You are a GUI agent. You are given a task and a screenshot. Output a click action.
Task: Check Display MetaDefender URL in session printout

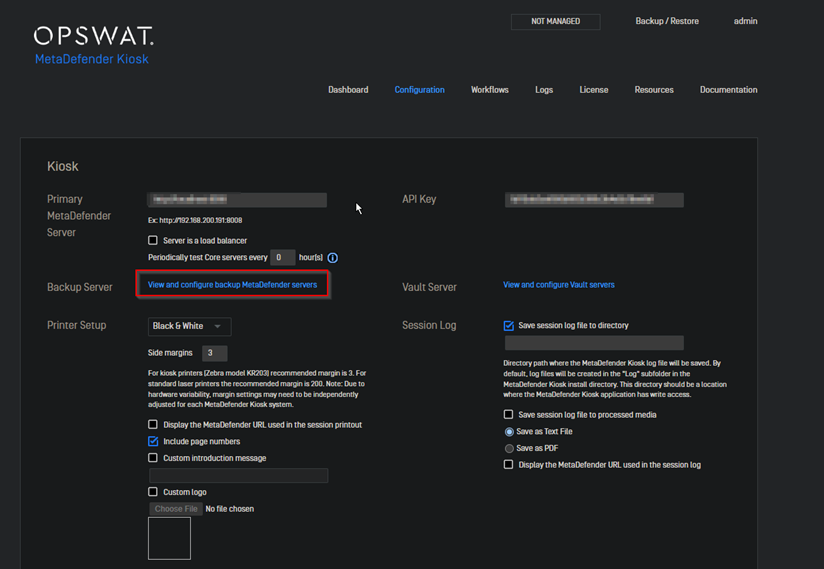pyautogui.click(x=153, y=425)
